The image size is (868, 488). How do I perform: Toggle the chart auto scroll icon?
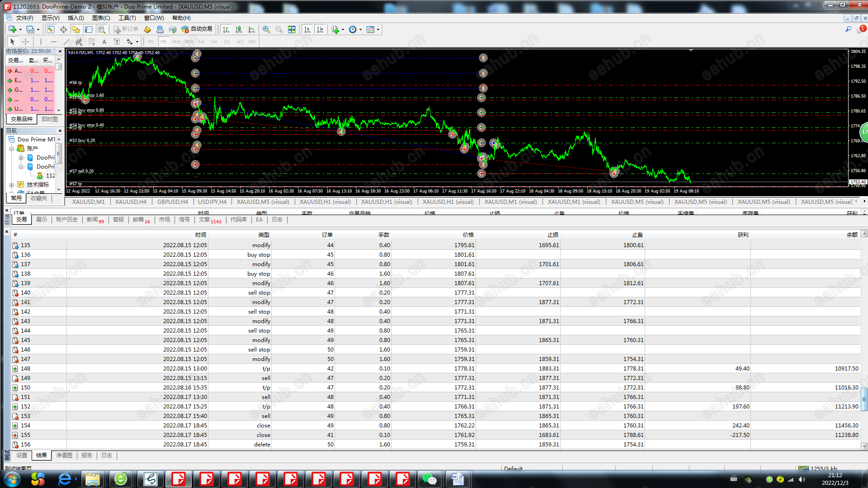[x=307, y=29]
